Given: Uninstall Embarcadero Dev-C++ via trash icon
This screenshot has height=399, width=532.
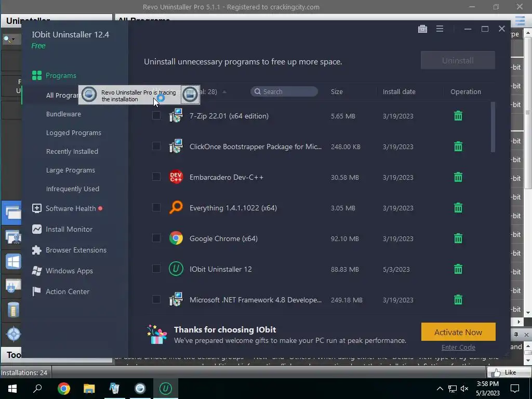Looking at the screenshot, I should click(458, 177).
